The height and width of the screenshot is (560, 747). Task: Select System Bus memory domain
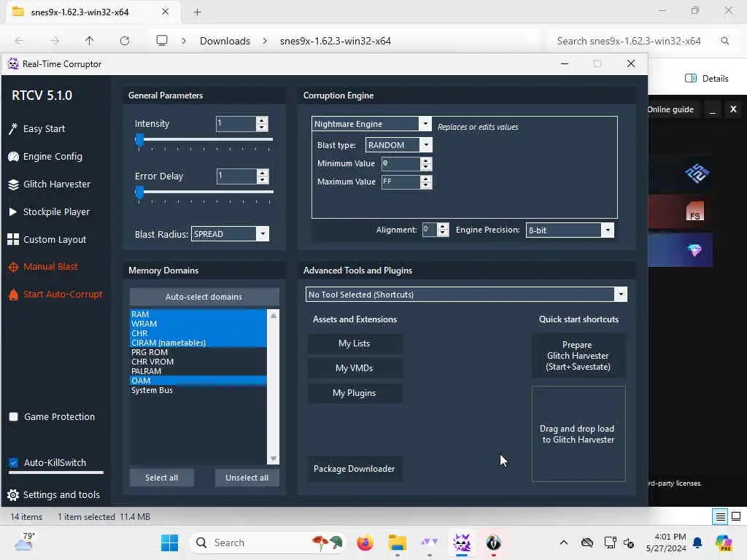click(198, 391)
